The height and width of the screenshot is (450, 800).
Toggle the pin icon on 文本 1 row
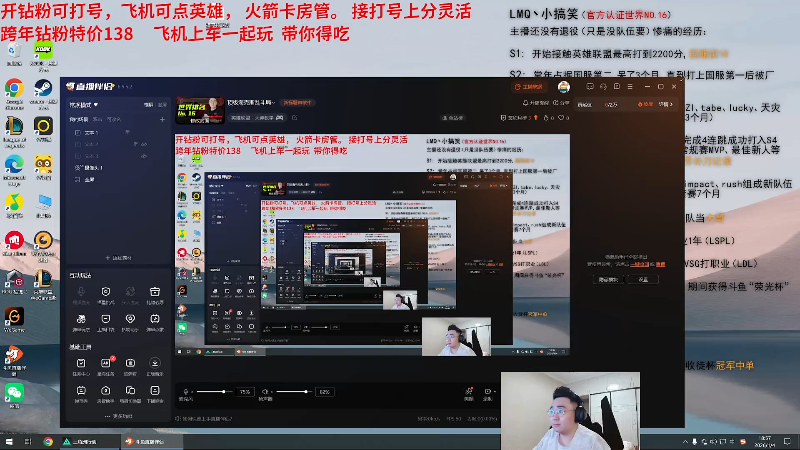(x=127, y=133)
